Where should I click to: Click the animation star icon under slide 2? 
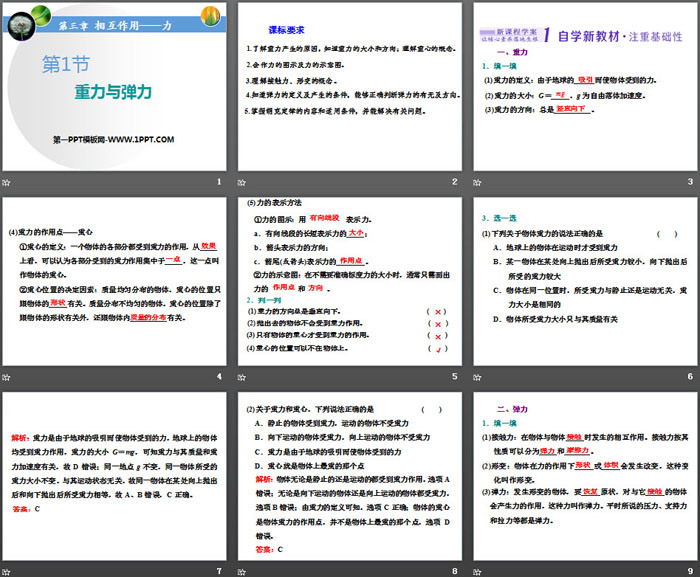coord(243,181)
